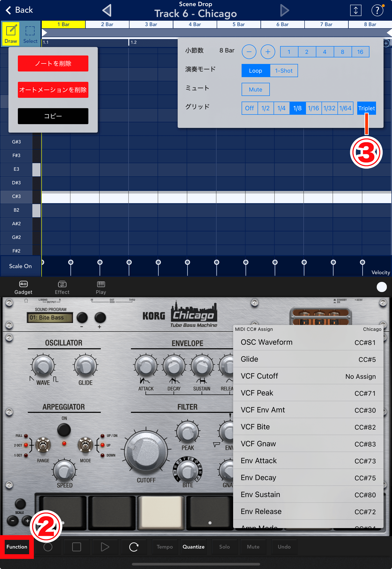This screenshot has width=392, height=569.
Task: Select 1-Shot play mode
Action: (x=284, y=71)
